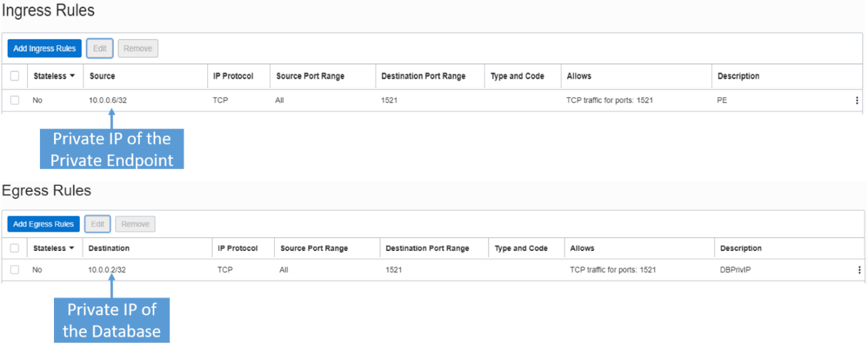Click the ingress Source column header
The image size is (868, 353).
point(102,76)
